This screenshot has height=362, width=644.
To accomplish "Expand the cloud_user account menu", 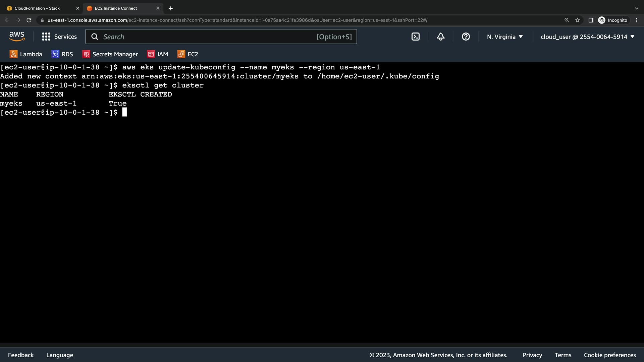I will click(x=587, y=37).
